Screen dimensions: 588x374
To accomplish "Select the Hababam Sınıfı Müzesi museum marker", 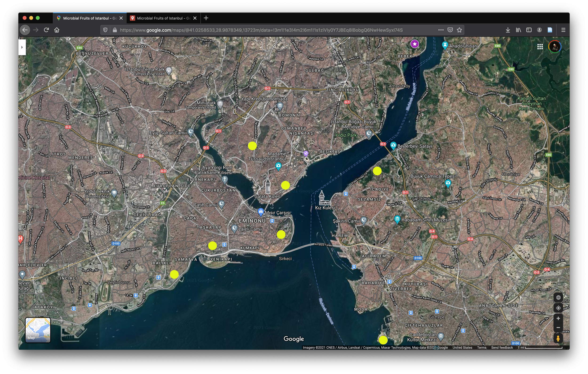I will click(x=398, y=219).
